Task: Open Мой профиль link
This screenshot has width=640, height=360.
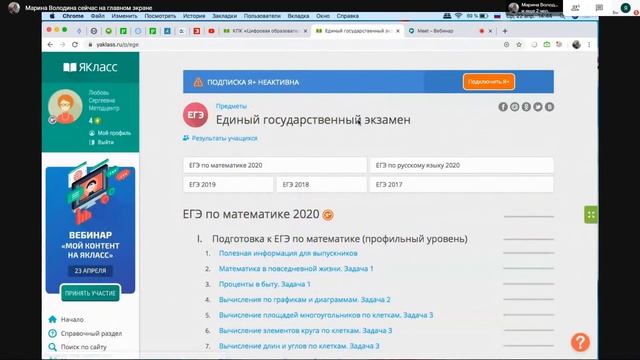Action: pos(114,133)
